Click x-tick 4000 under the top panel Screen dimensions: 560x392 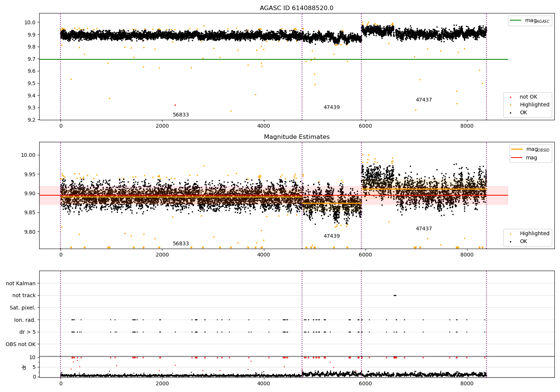coord(264,126)
